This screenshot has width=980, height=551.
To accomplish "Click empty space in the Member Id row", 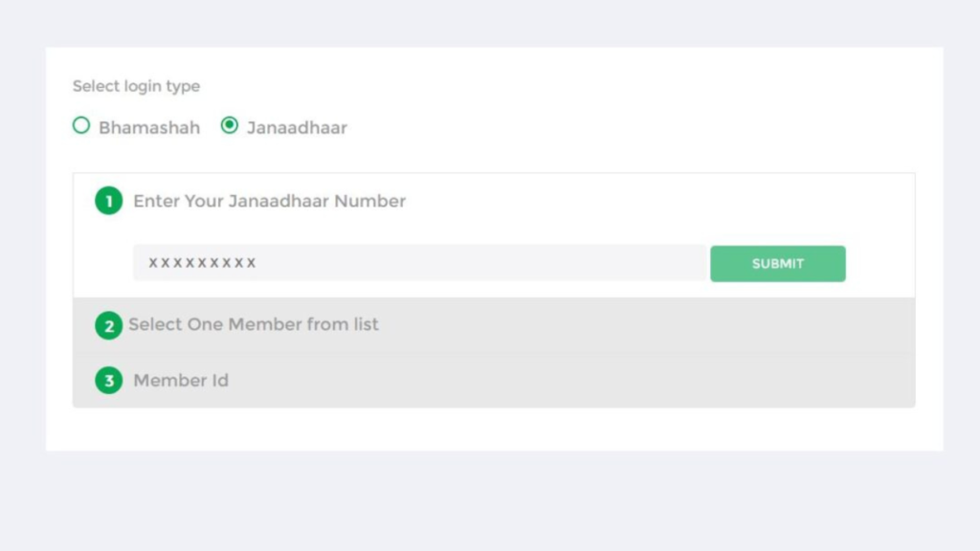I will point(563,381).
